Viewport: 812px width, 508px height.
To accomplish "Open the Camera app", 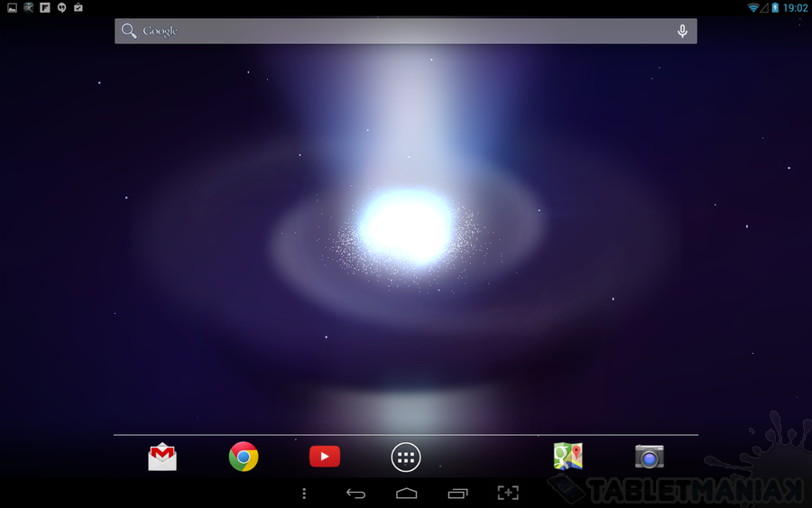I will (x=650, y=457).
